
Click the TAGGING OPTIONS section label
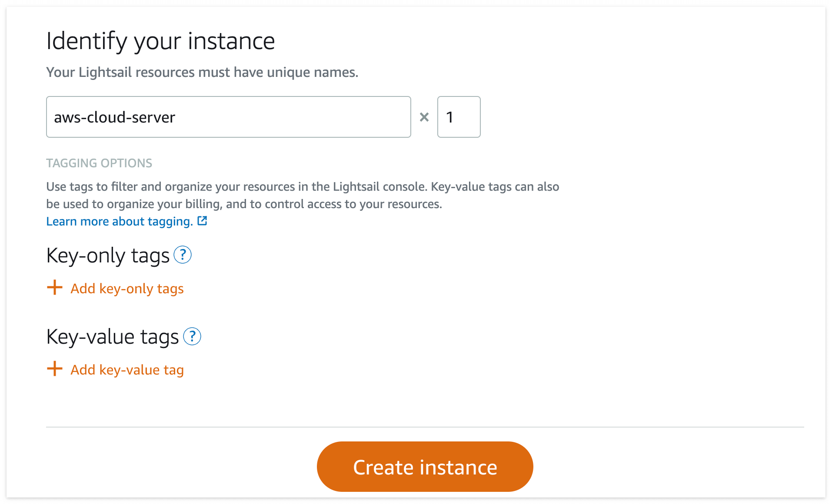tap(99, 163)
